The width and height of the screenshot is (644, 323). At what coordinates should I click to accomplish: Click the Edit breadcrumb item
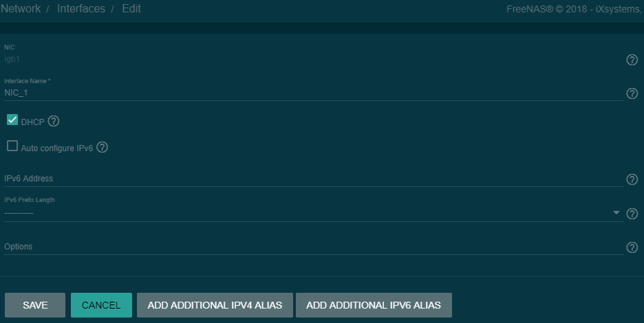(131, 9)
